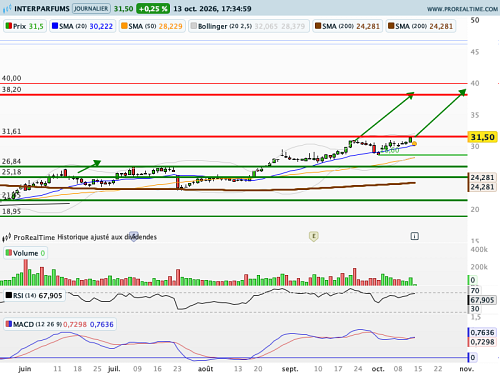Click the août label on the time axis
This screenshot has height=375, width=500.
coord(205,369)
